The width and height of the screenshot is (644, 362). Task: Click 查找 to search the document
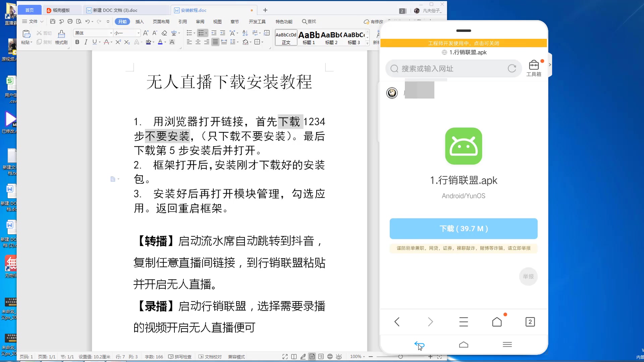click(x=309, y=21)
